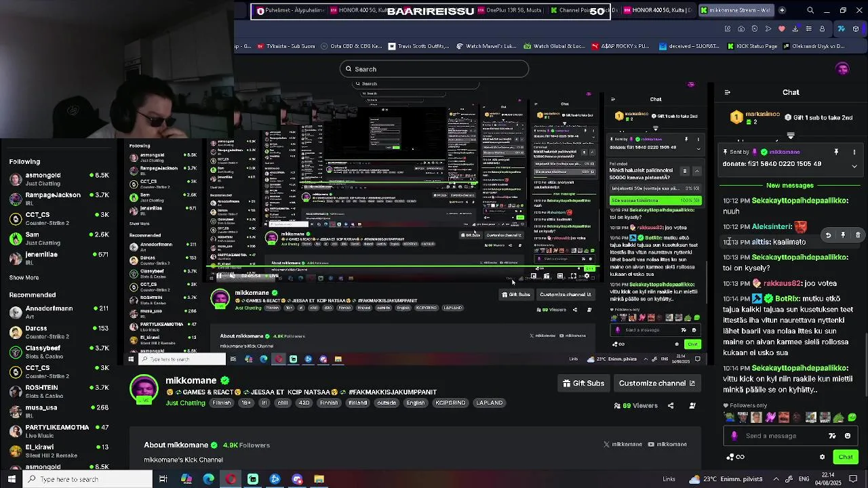Click Just Chatting category link

[x=185, y=403]
